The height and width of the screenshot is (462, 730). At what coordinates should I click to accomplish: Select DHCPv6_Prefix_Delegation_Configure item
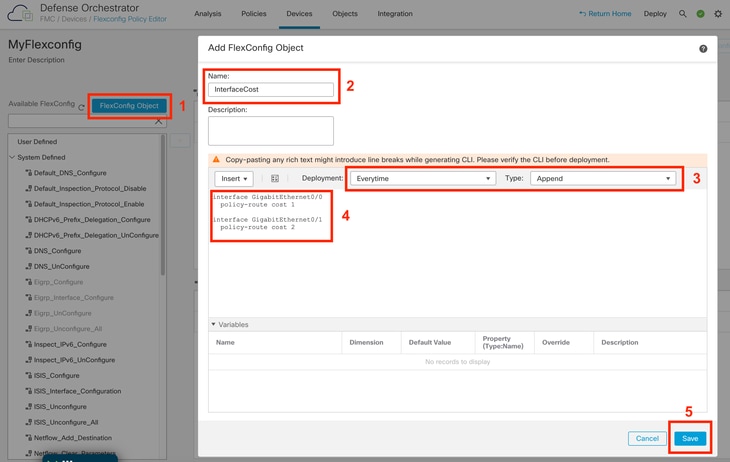tap(92, 220)
